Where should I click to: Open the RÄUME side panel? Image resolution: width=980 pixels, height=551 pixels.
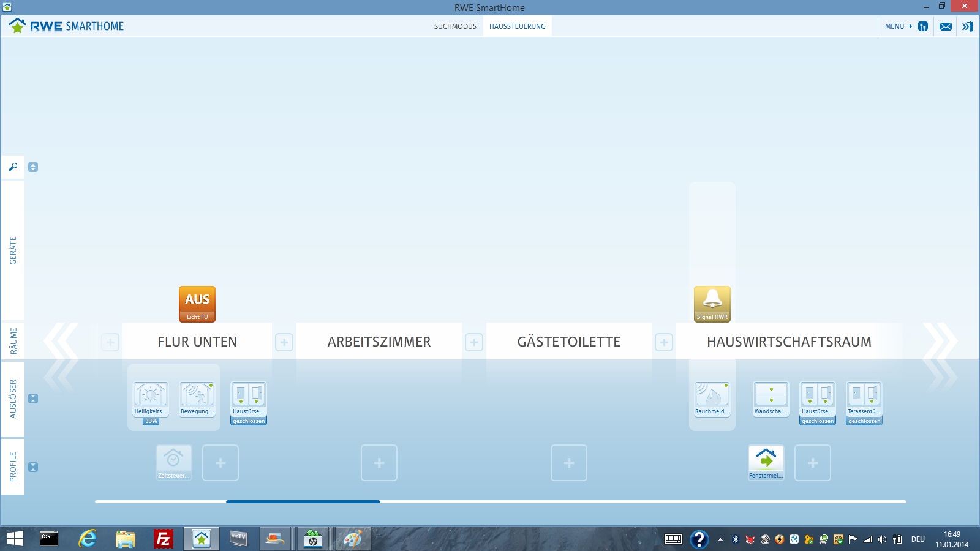coord(13,341)
